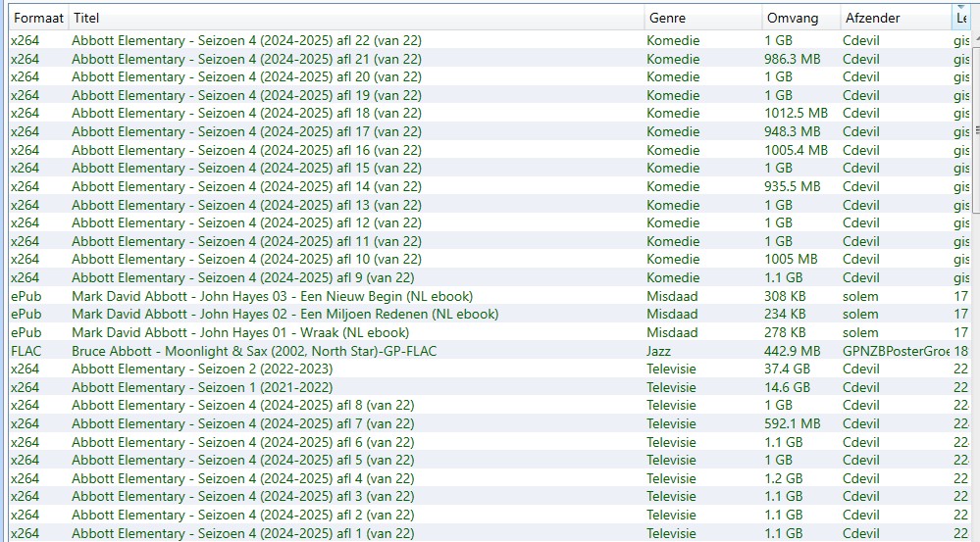Click the Jazz genre cell

658,351
